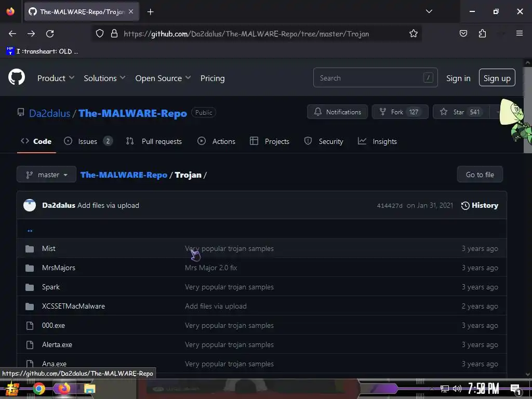The width and height of the screenshot is (532, 399).
Task: Click The-MALWARE-Repo breadcrumb link
Action: click(x=124, y=175)
